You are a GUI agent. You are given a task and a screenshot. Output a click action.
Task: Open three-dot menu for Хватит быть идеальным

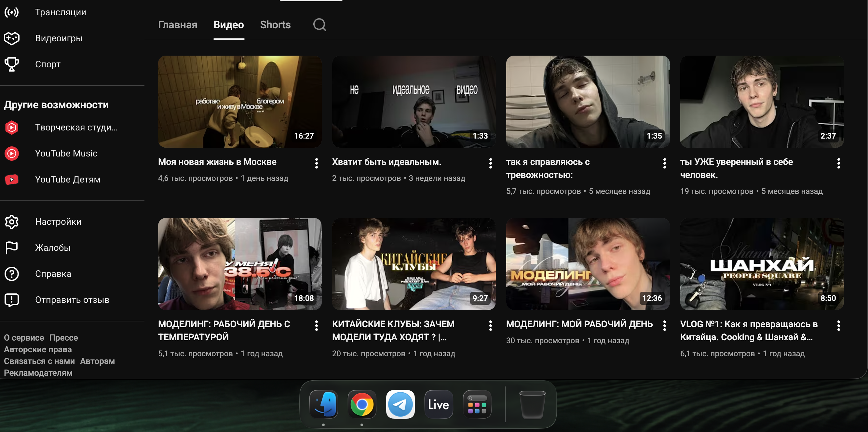[x=490, y=163]
